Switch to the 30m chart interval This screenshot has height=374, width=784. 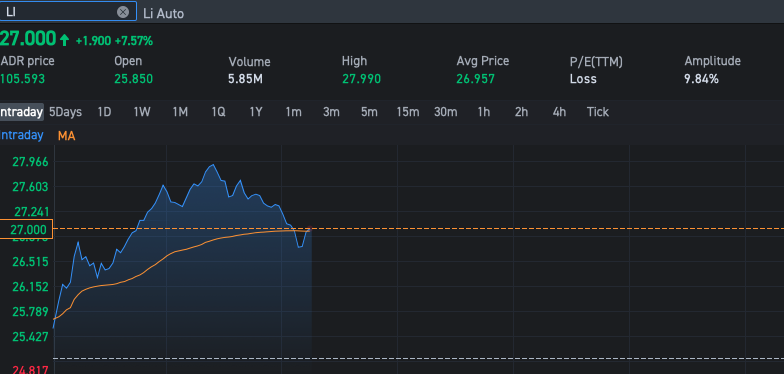pos(446,112)
